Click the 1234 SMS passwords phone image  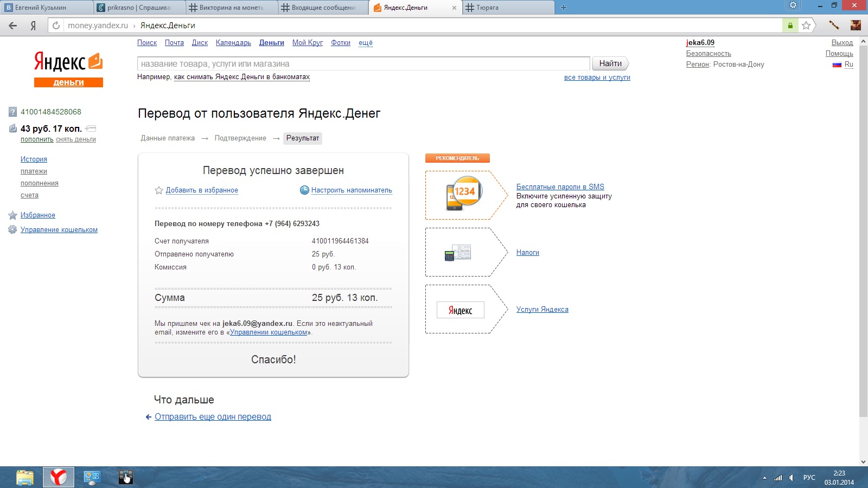click(464, 194)
